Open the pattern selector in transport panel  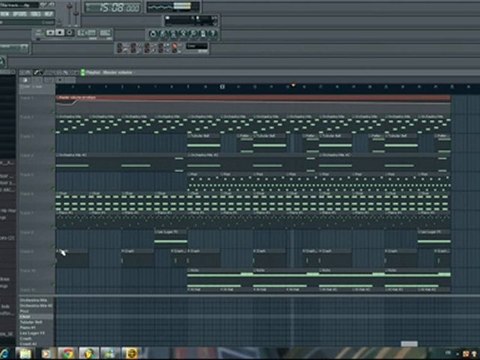click(x=105, y=33)
